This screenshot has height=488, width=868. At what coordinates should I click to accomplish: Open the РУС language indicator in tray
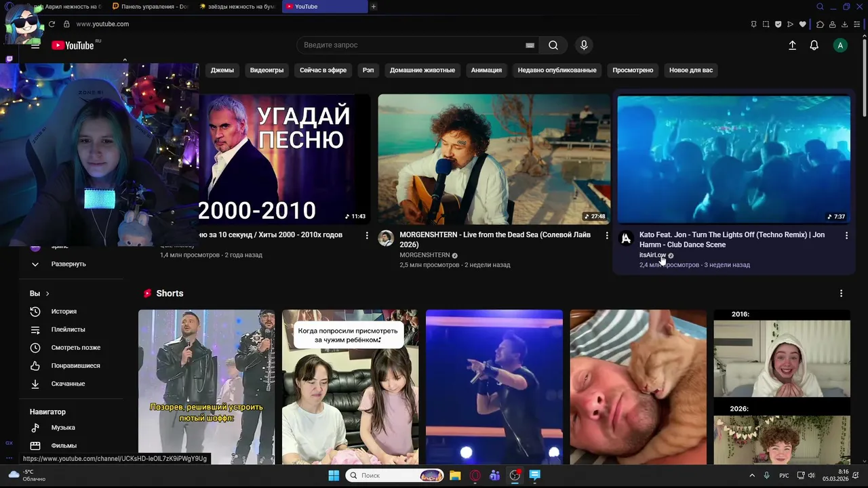click(x=784, y=476)
